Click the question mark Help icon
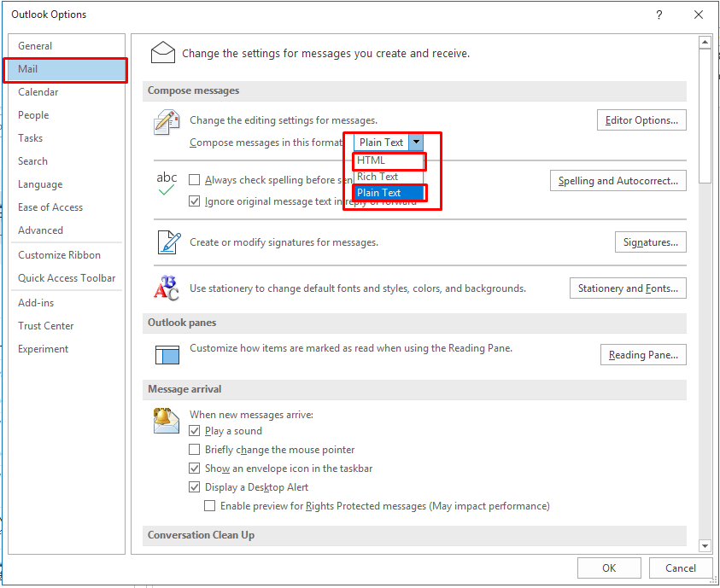720x588 pixels. click(659, 15)
